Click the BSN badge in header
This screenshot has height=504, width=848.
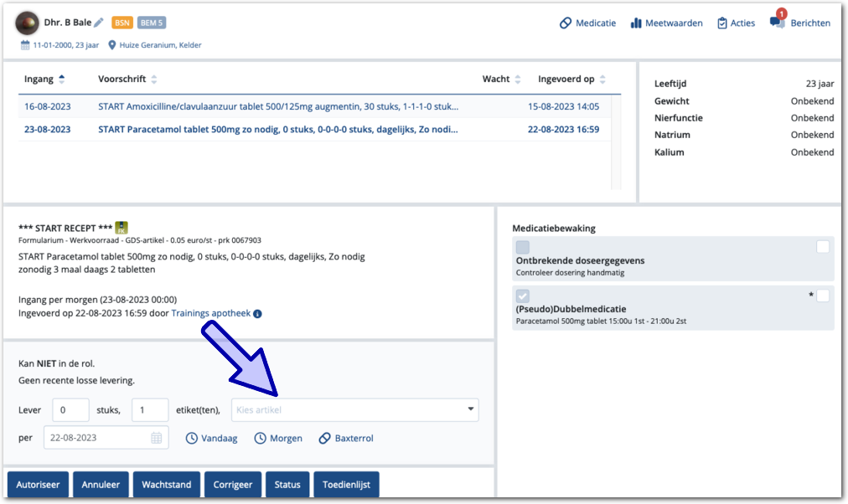click(123, 23)
